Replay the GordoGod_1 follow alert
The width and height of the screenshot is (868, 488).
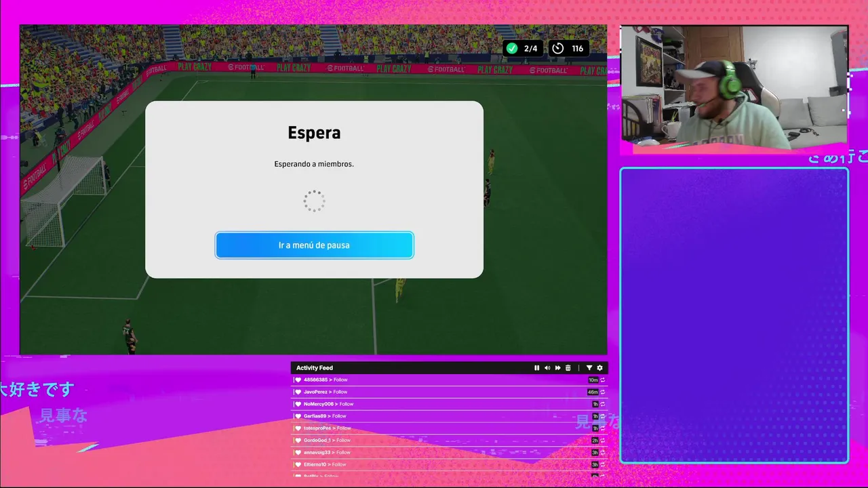[602, 441]
